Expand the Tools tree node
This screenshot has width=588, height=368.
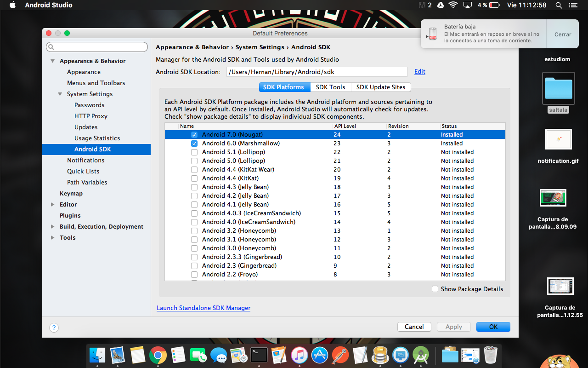(52, 238)
